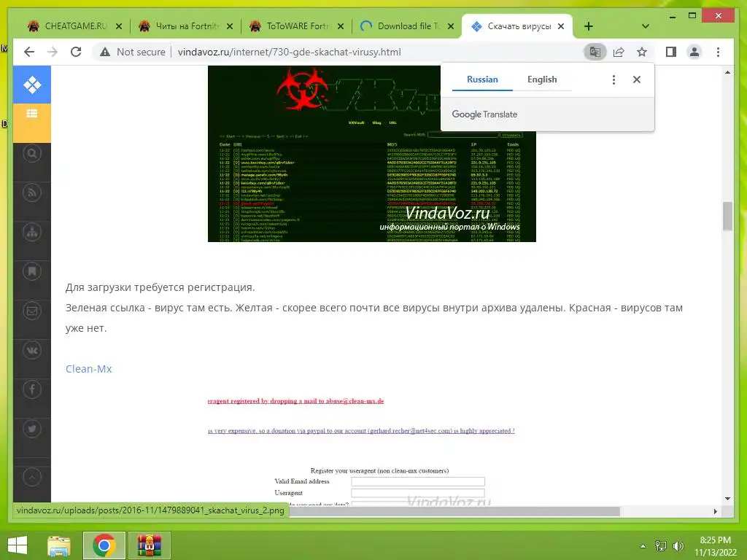Open the sidebar Facebook icon
Screen dimensions: 747x560
32,389
